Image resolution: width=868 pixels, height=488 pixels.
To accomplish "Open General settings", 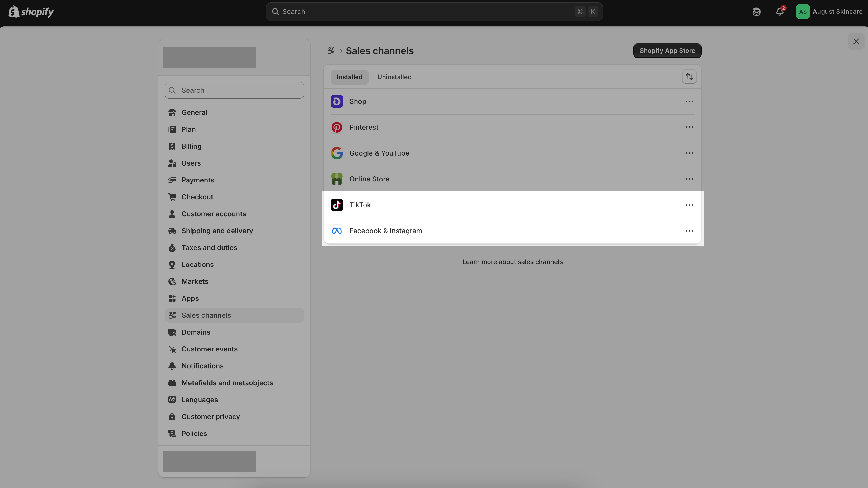I will click(x=234, y=112).
